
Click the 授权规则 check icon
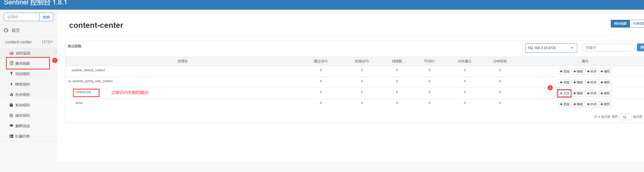coord(11,115)
